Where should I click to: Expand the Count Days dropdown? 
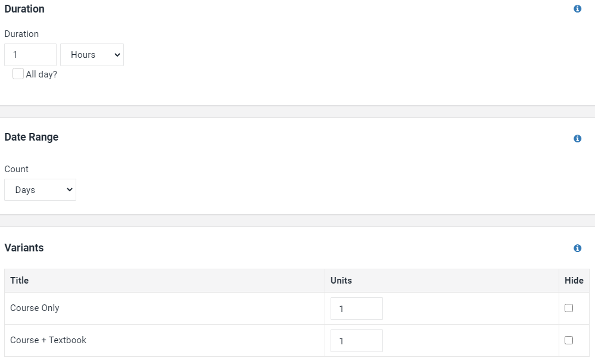point(41,190)
